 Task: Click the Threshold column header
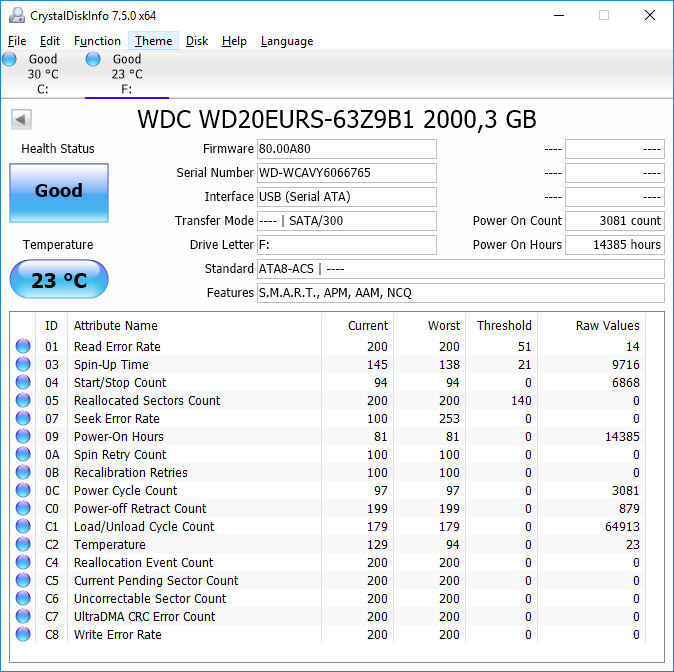pos(504,325)
